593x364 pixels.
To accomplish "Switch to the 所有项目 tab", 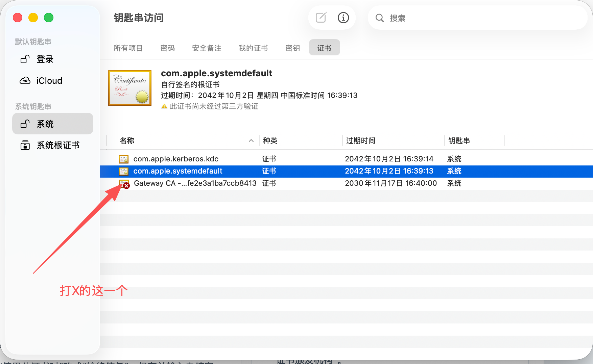I will (x=128, y=48).
